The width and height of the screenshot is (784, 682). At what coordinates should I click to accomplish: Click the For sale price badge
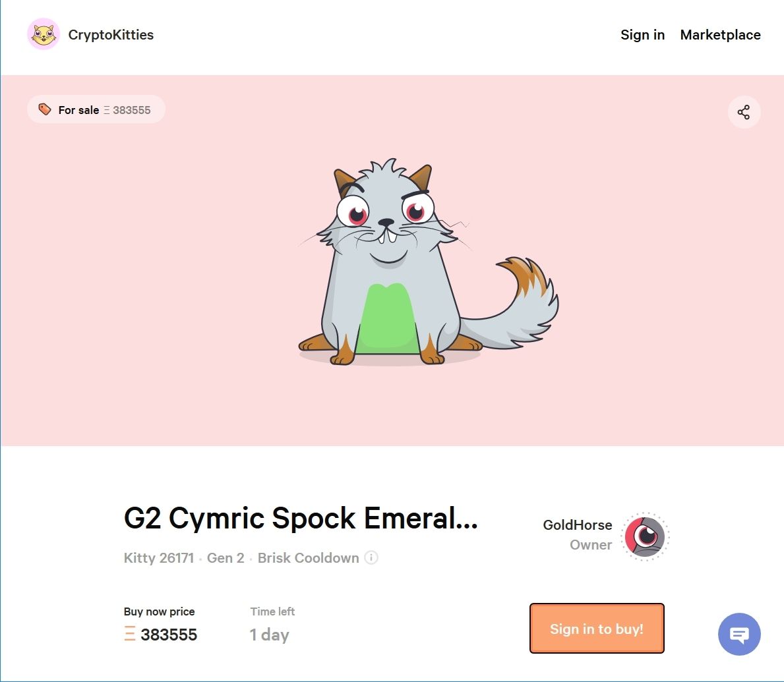(x=96, y=109)
